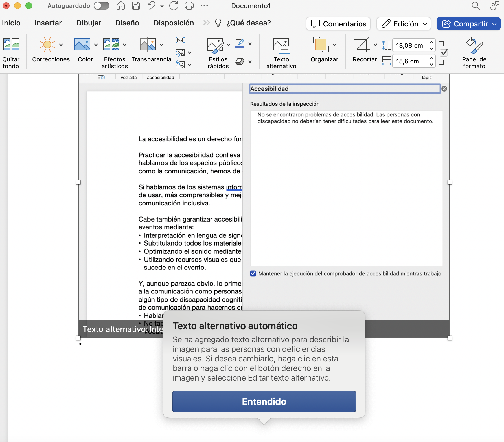Switch to the Dibujar tab
The width and height of the screenshot is (504, 442).
[x=89, y=23]
